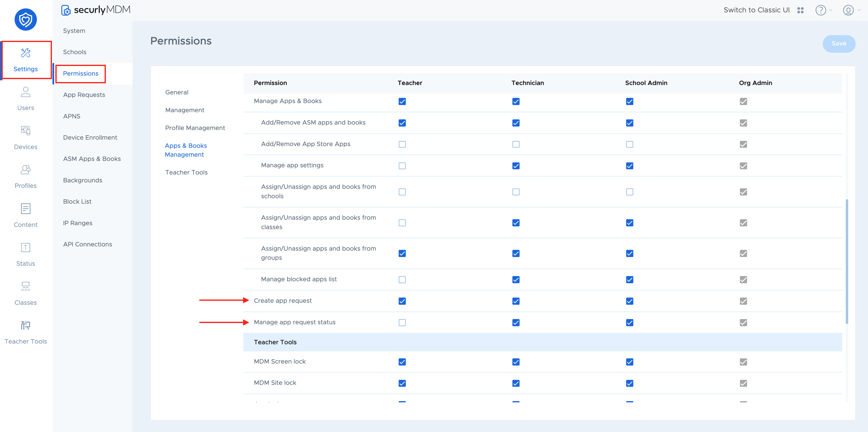
Task: Uncheck MDM Site lock for Teacher
Action: click(402, 383)
